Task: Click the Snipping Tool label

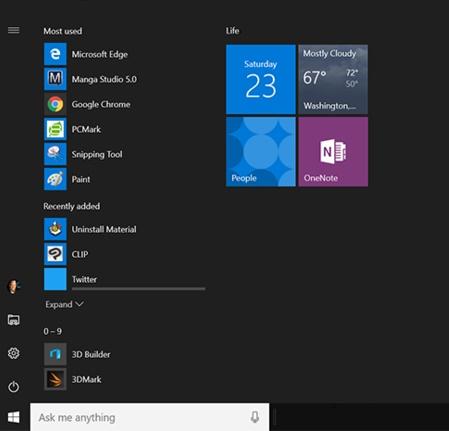Action: pos(97,154)
